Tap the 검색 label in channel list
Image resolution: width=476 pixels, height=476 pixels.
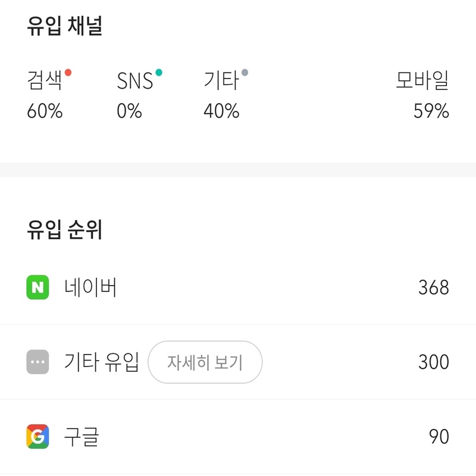(x=45, y=80)
